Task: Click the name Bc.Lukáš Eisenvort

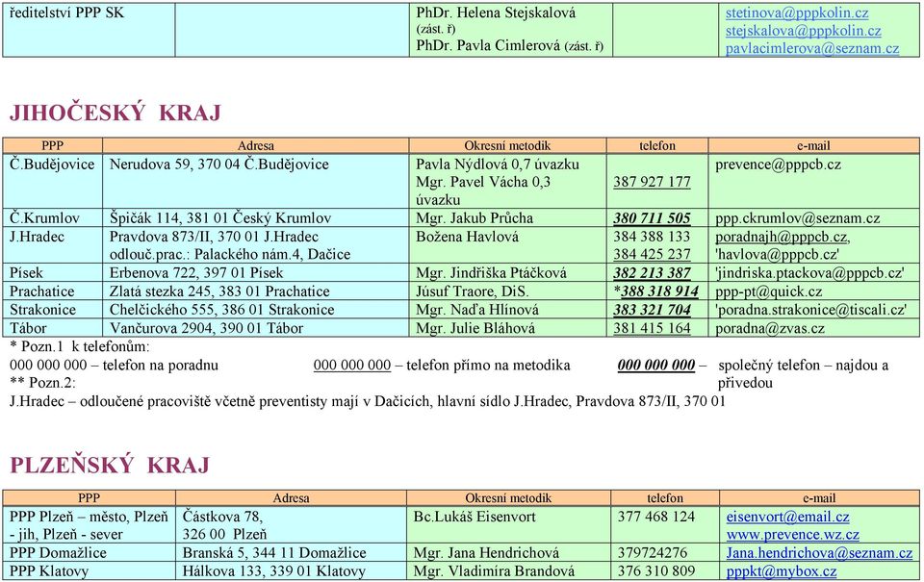Action: (475, 517)
